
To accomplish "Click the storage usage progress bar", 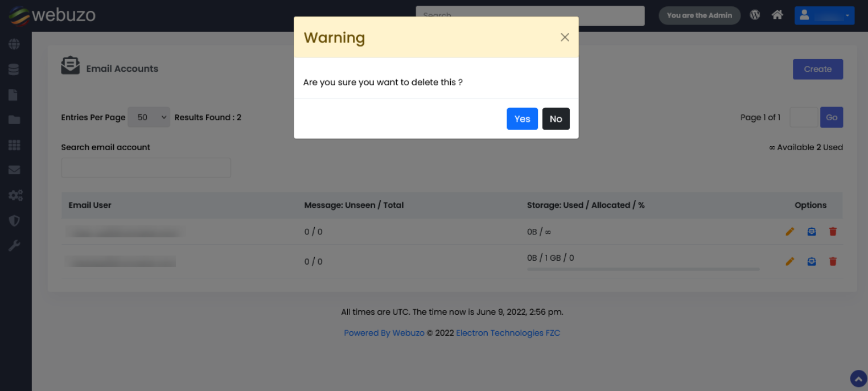I will [643, 268].
